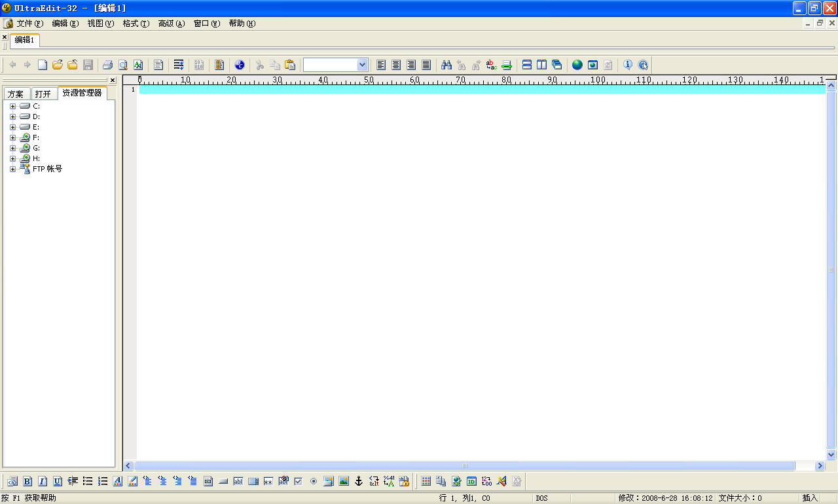Switch to the 打开 tab
Screen dimensions: 838x504
click(44, 94)
